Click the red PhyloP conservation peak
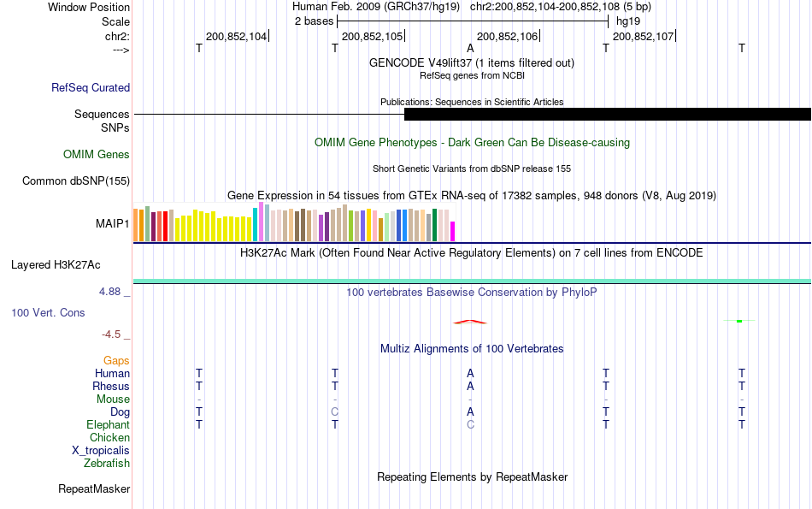Screen dimensions: 812x509 pyautogui.click(x=470, y=322)
